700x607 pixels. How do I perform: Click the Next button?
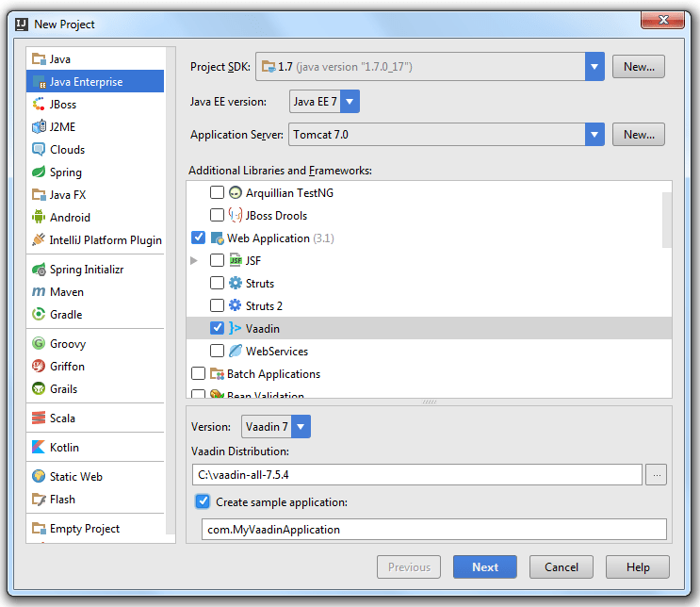484,567
